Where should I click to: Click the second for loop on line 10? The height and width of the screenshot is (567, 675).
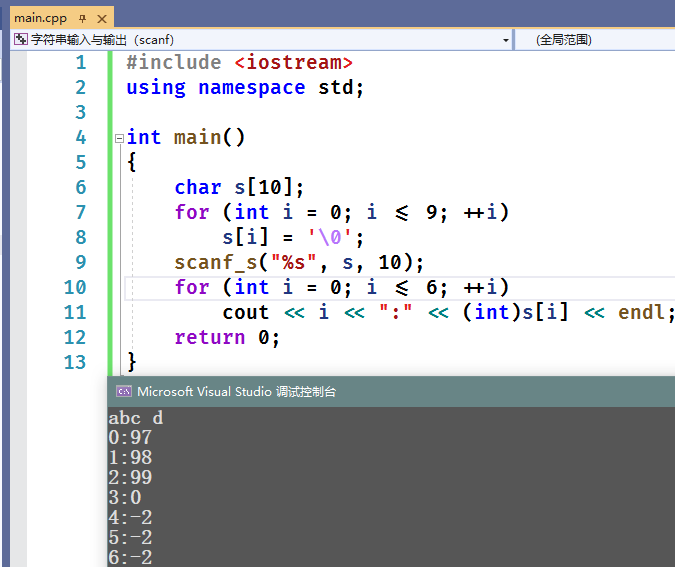tap(342, 287)
